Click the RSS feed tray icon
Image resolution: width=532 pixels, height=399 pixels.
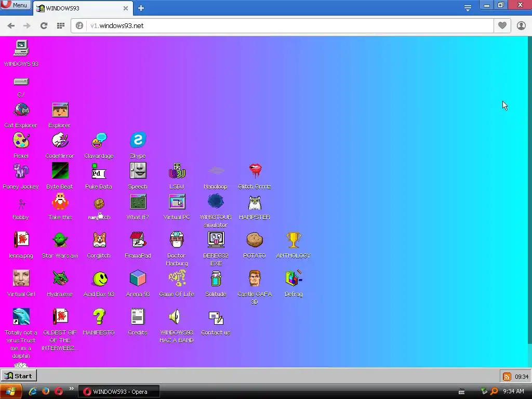point(507,376)
